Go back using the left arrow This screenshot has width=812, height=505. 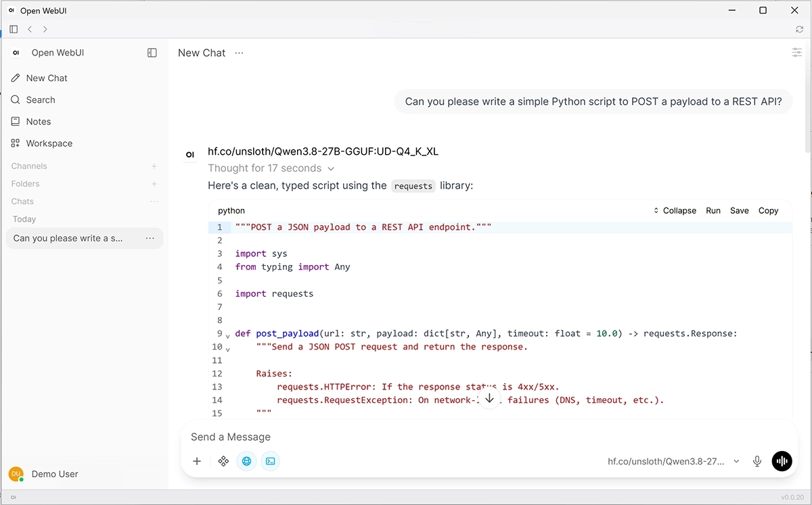click(30, 29)
